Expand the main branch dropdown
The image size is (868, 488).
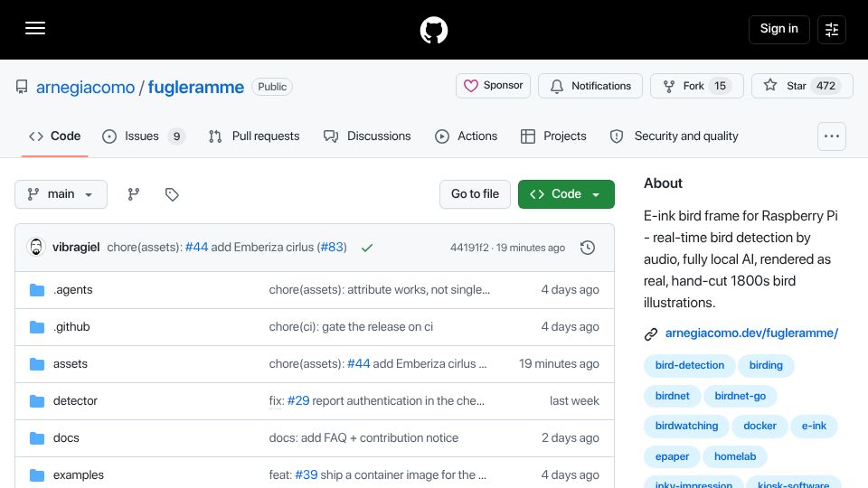[x=61, y=194]
